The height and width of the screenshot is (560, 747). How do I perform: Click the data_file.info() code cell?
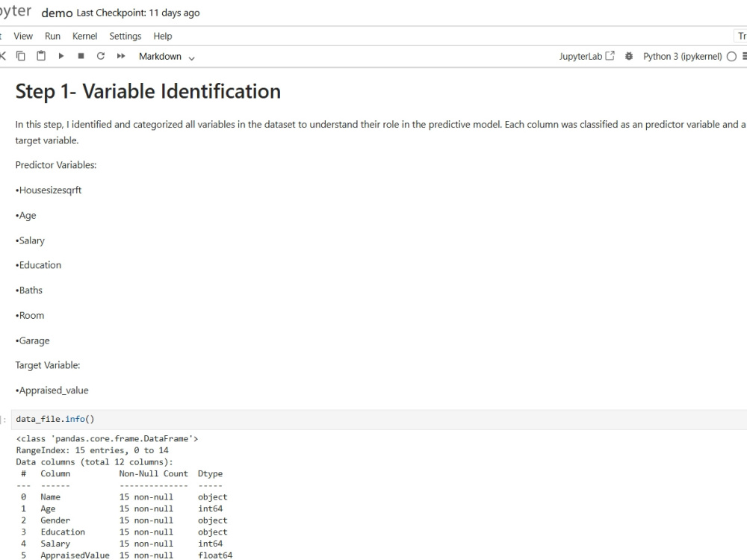point(379,419)
